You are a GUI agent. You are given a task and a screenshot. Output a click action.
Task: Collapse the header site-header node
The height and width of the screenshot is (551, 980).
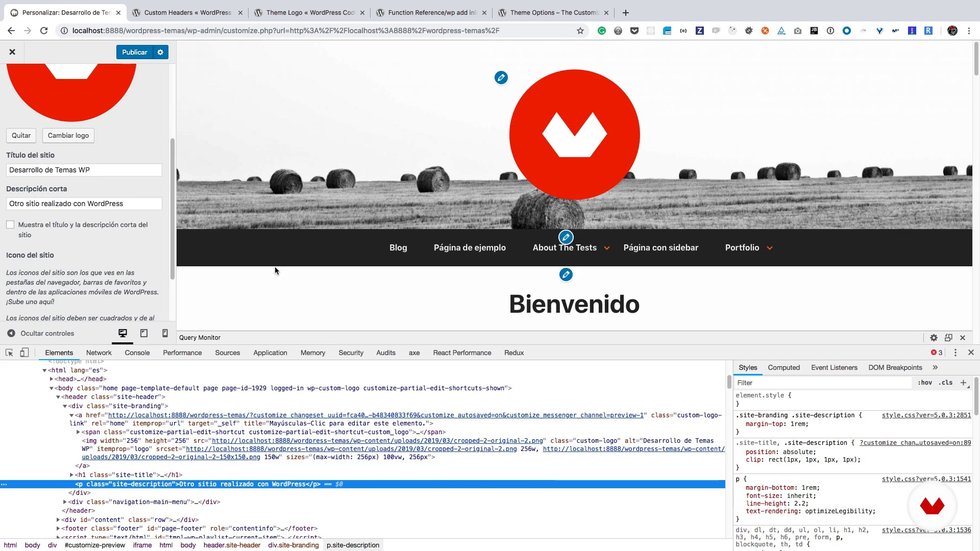(x=58, y=397)
